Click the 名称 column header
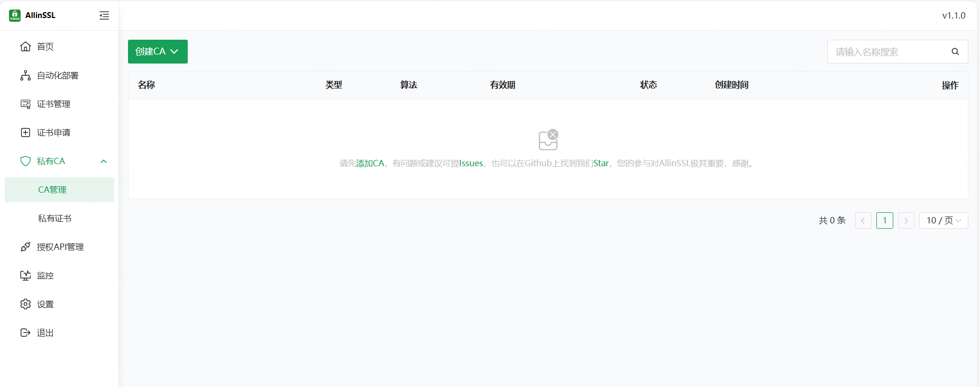Screen dimensions: 980x387 146,85
